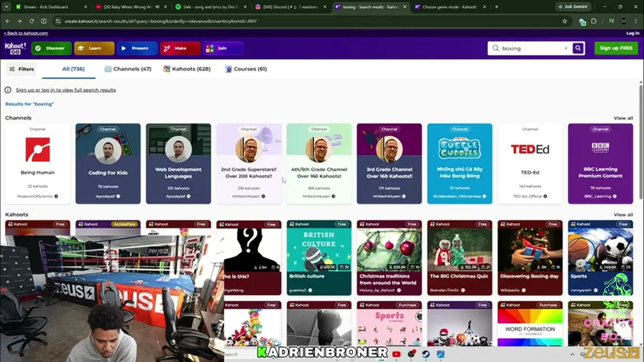
Task: Switch to Baby Whats Wrong YouTube tab
Action: [131, 7]
